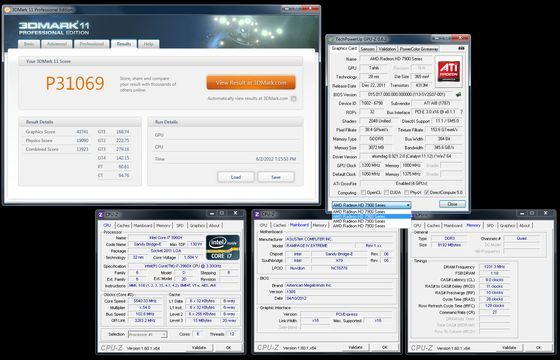This screenshot has width=560, height=360.
Task: Click Validate in the CPU-Z processor window
Action: [x=199, y=347]
